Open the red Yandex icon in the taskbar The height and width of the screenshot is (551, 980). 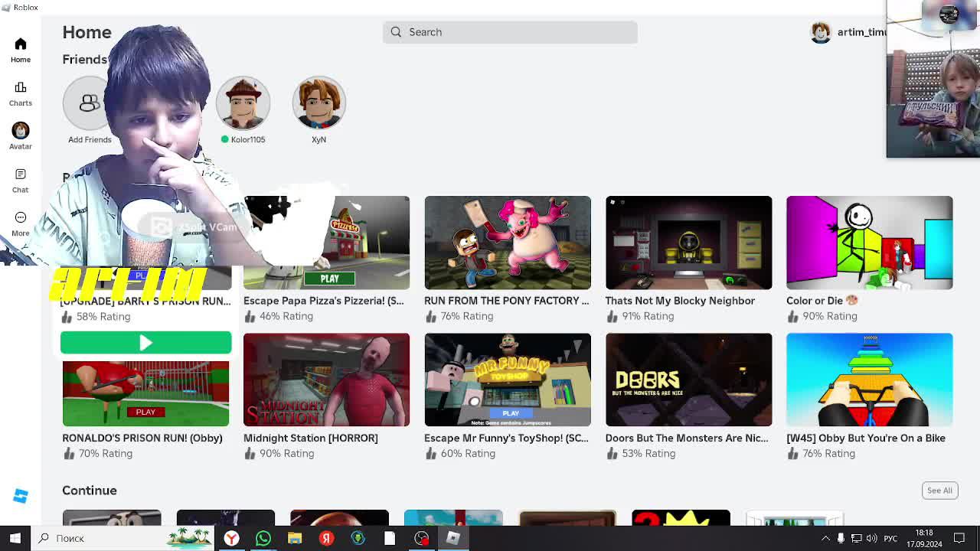(x=326, y=538)
